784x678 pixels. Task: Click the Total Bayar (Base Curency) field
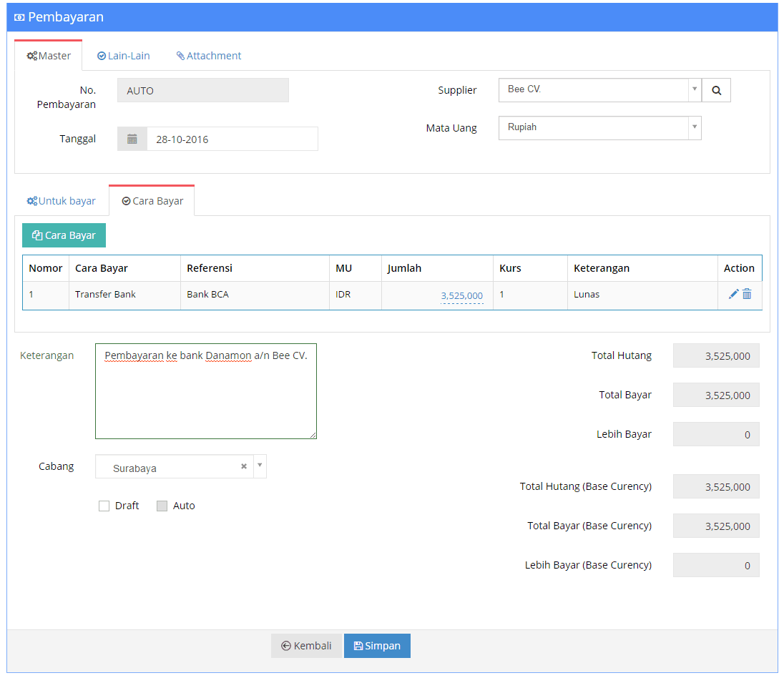[716, 526]
